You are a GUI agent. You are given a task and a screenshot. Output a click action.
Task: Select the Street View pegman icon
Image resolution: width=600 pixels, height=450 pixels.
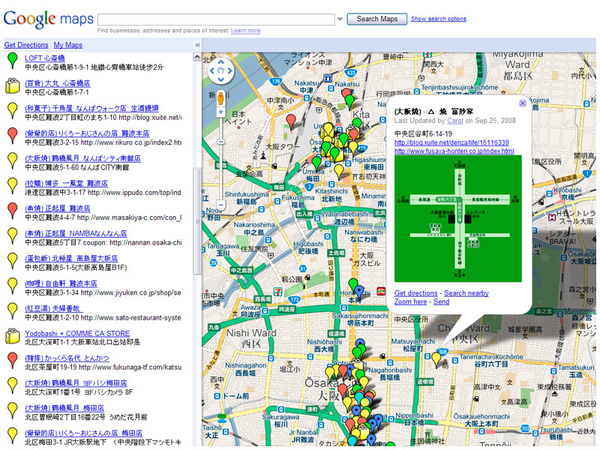221,98
